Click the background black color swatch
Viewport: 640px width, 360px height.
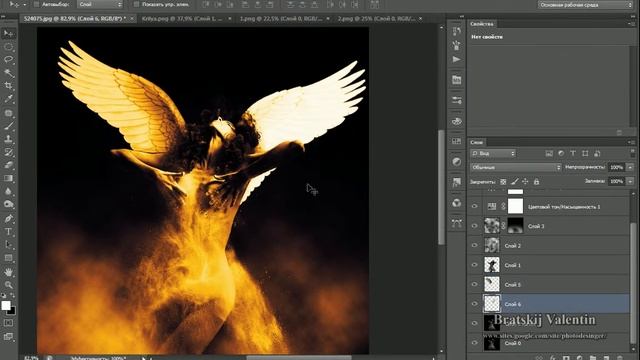point(12,311)
